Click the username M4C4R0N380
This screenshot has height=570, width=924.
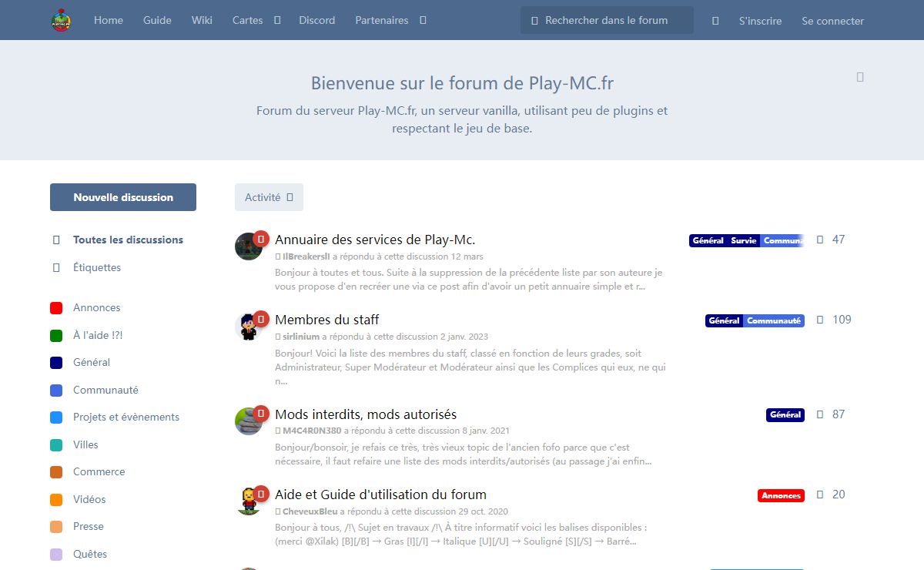(312, 431)
